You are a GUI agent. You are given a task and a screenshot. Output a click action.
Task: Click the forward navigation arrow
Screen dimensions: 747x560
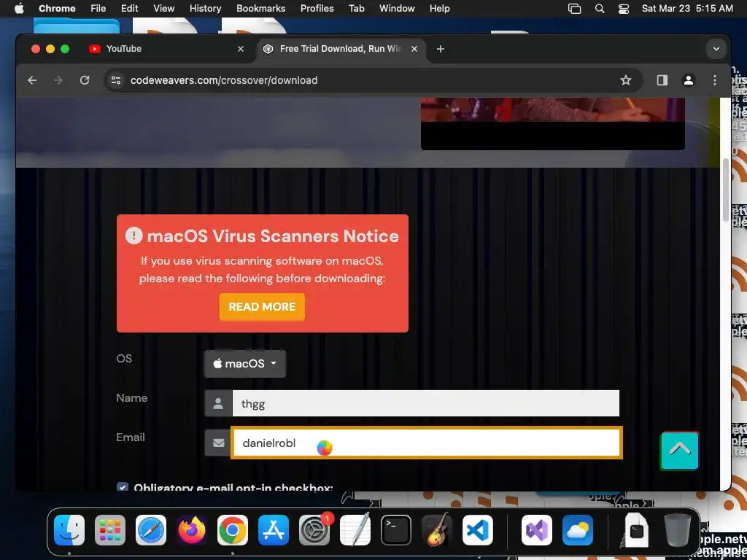point(58,80)
